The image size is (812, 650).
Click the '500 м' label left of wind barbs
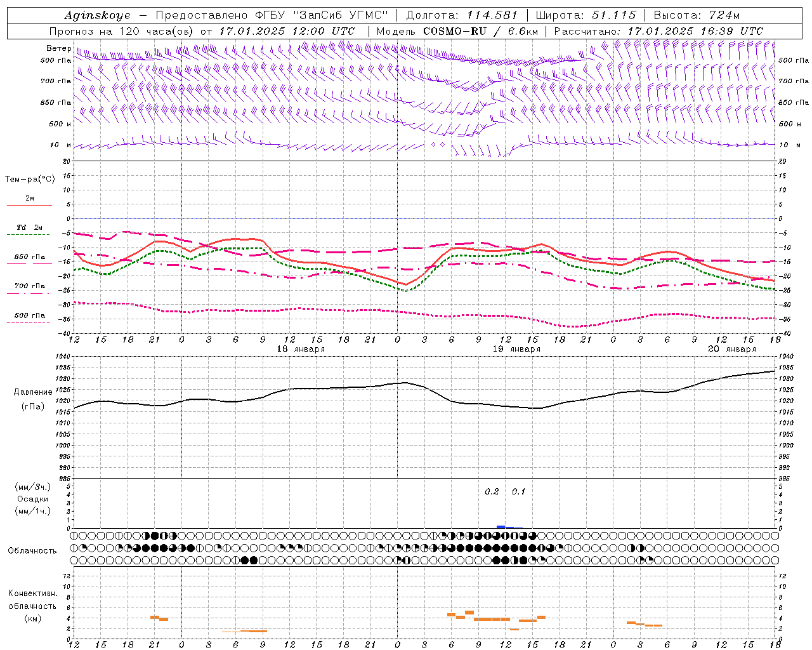60,124
